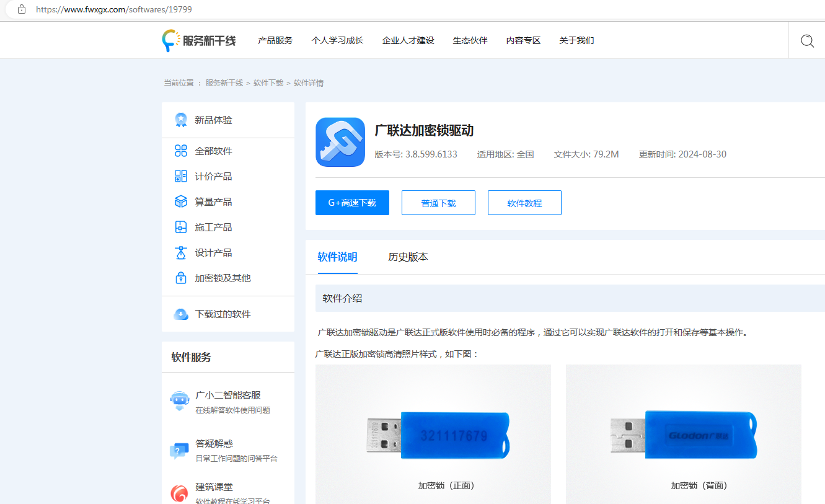Image resolution: width=825 pixels, height=504 pixels.
Task: Click the 施工产品 icon
Action: pyautogui.click(x=181, y=227)
